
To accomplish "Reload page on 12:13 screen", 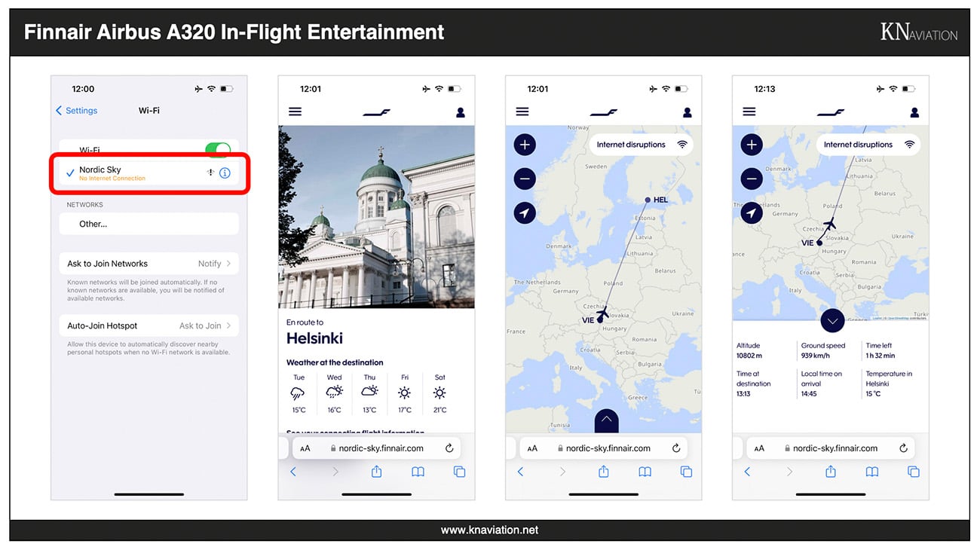I will [x=903, y=448].
